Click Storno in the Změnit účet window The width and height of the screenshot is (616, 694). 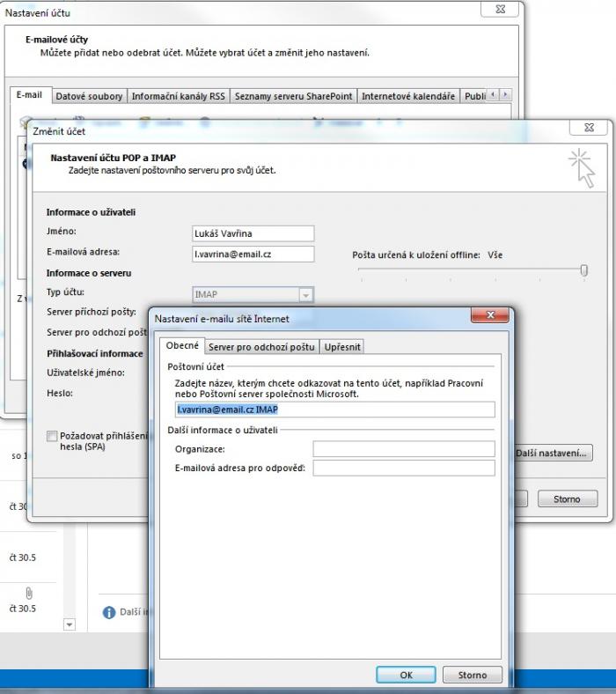[x=566, y=498]
